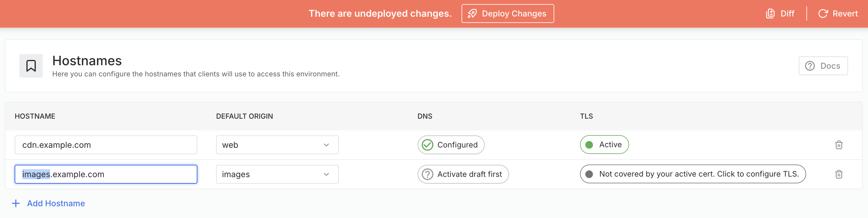
Task: Click the Add Hostname link
Action: [56, 203]
